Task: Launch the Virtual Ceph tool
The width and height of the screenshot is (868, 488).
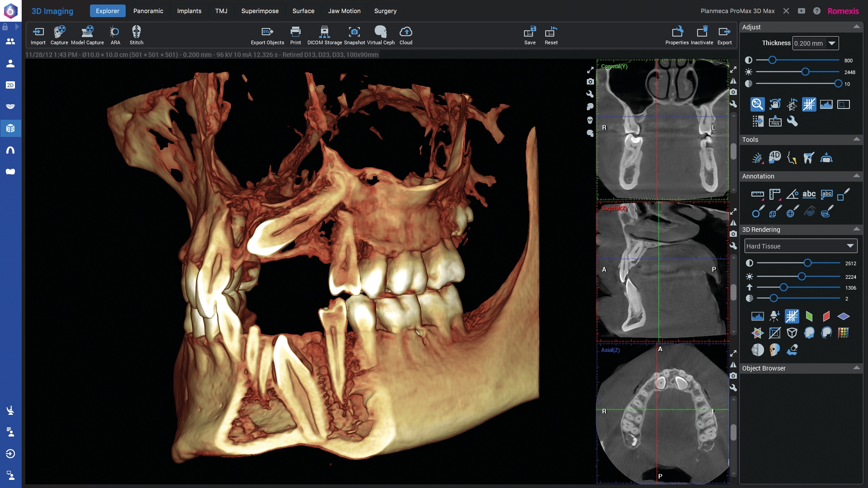Action: click(381, 35)
